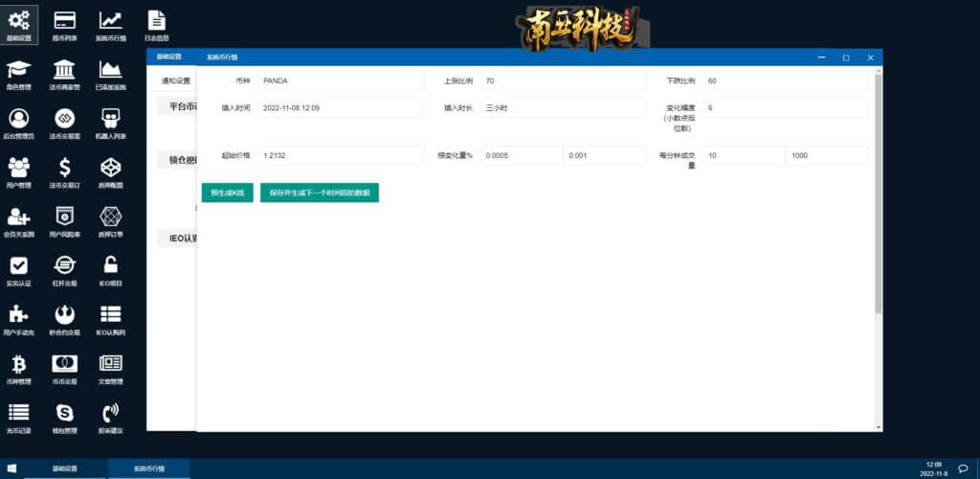Select the 基础设置 window title tab
The width and height of the screenshot is (980, 479).
(x=168, y=57)
